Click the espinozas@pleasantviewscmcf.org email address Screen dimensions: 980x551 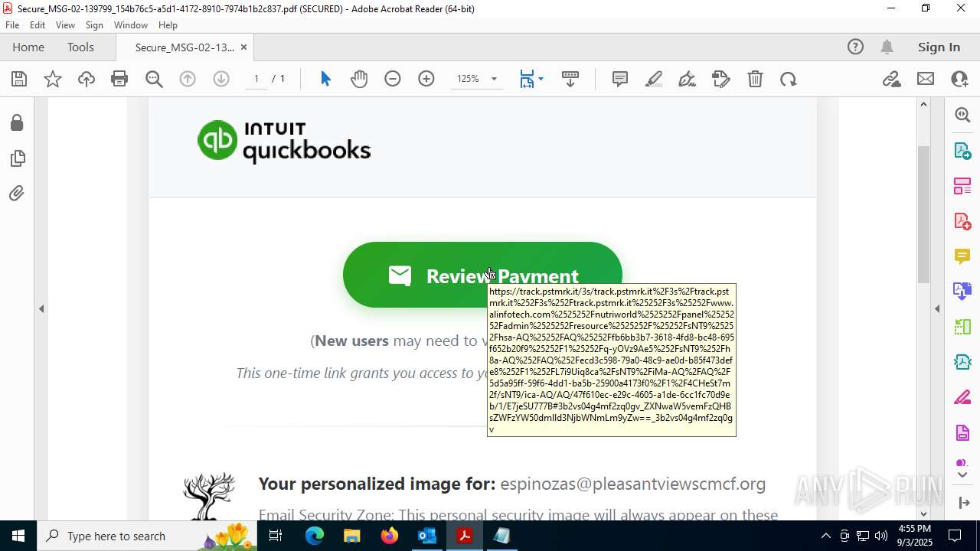click(x=632, y=484)
